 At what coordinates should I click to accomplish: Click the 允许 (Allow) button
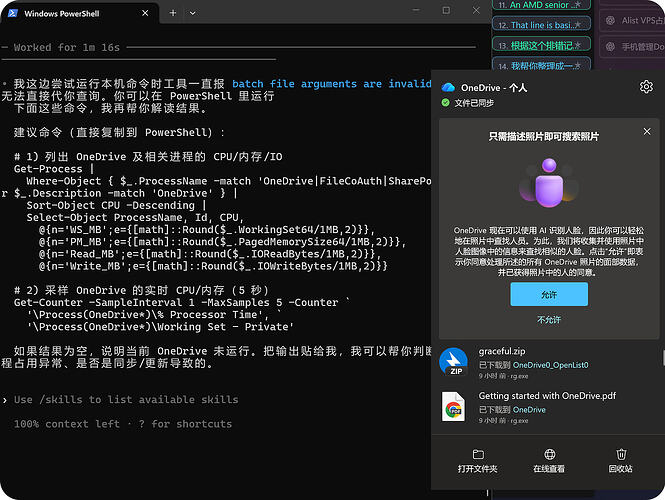click(549, 294)
